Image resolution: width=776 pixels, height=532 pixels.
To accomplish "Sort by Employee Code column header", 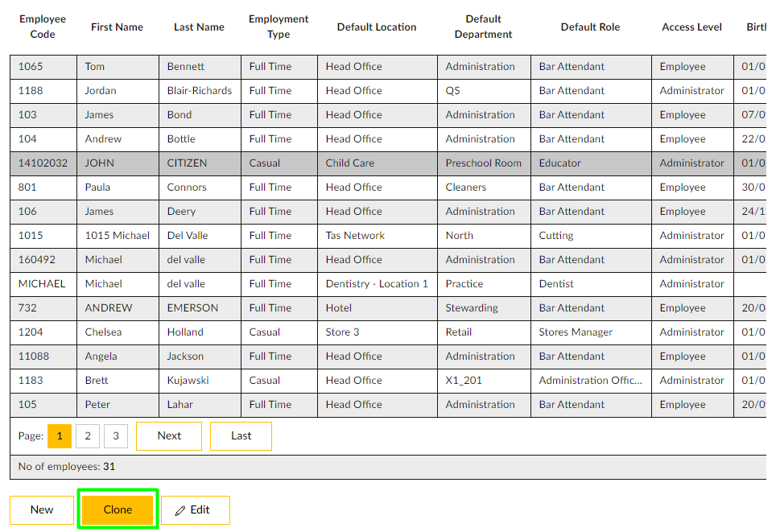I will tap(43, 27).
